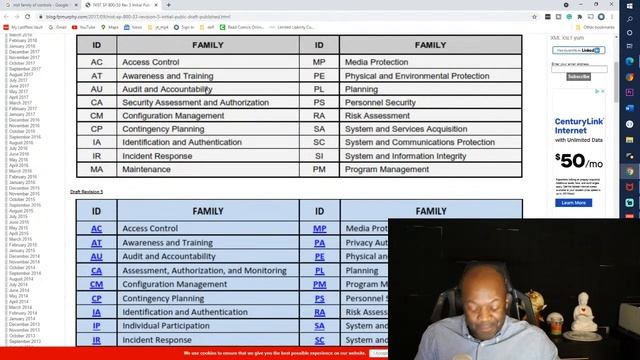This screenshot has width=640, height=360.
Task: Open the My LastPass Vault bookmark
Action: click(x=23, y=27)
